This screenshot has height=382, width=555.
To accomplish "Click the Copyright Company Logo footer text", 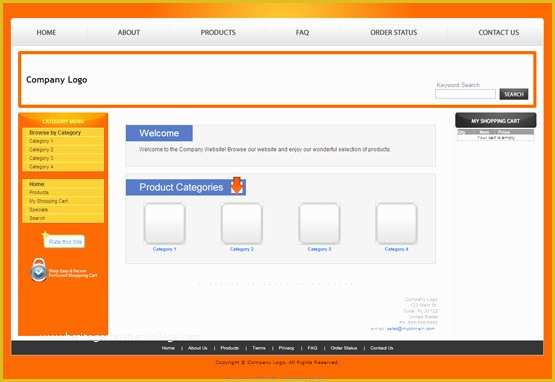I will 277,363.
